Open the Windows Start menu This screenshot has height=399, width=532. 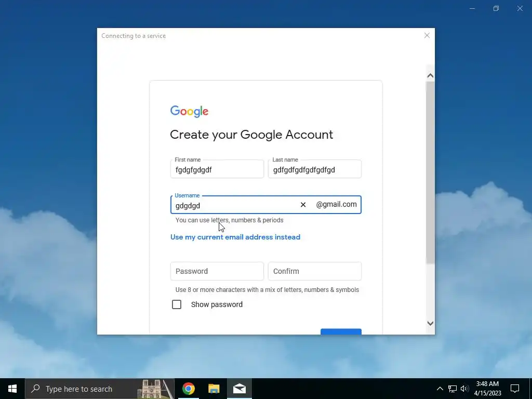click(x=12, y=389)
